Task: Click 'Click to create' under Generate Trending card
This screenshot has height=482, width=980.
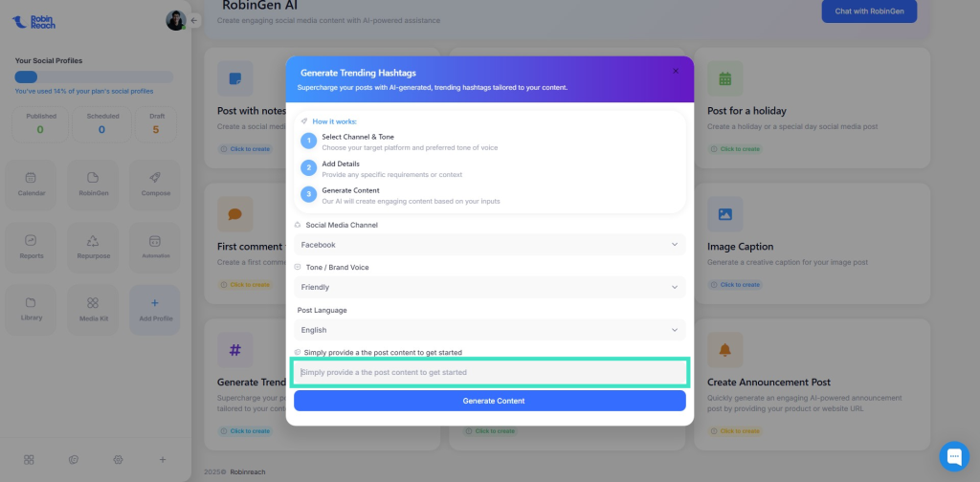Action: pos(245,430)
